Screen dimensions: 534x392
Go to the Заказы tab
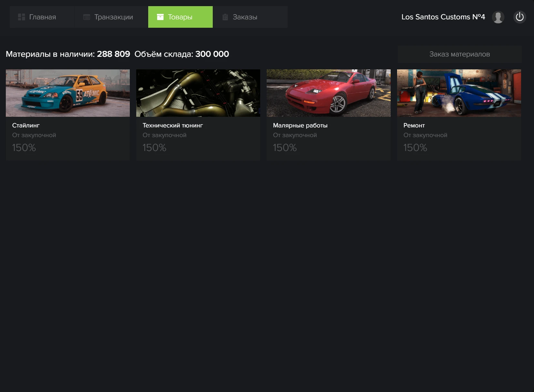[245, 17]
